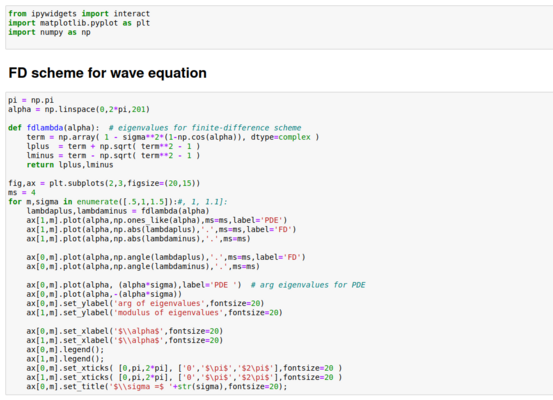Viewport: 553px width, 400px height.
Task: Click the 'lminus = term - np.sqrt' line
Action: coord(113,156)
